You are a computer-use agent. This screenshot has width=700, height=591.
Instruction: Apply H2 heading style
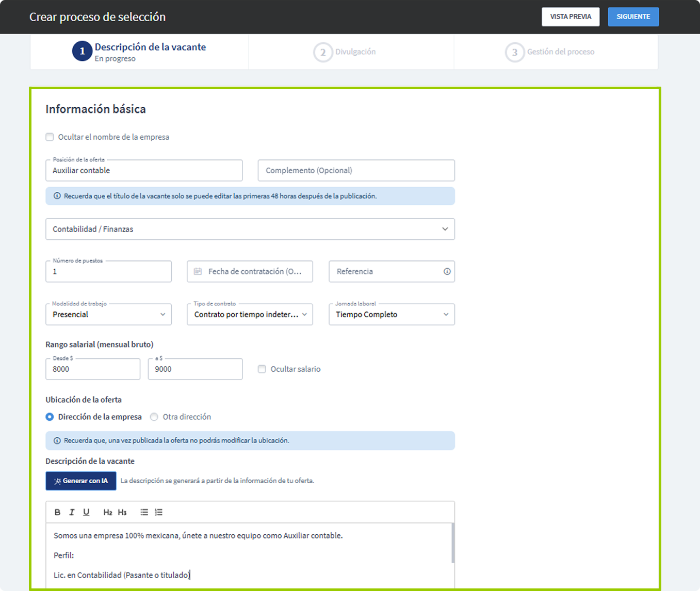(107, 512)
